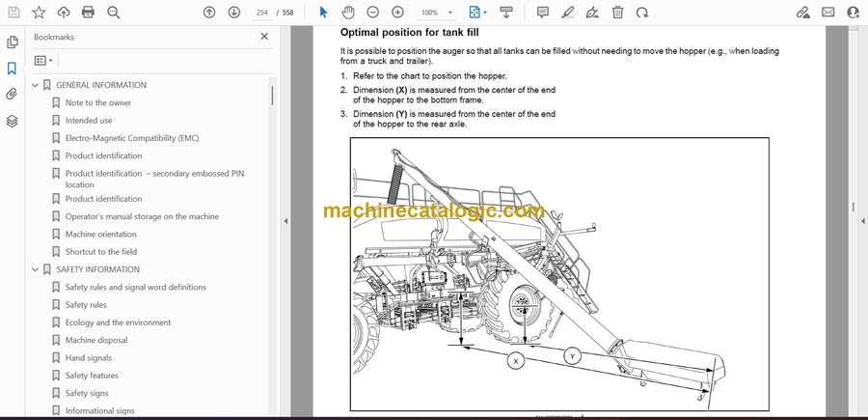This screenshot has height=420, width=868.
Task: Go to previous page arrow
Action: tap(209, 13)
